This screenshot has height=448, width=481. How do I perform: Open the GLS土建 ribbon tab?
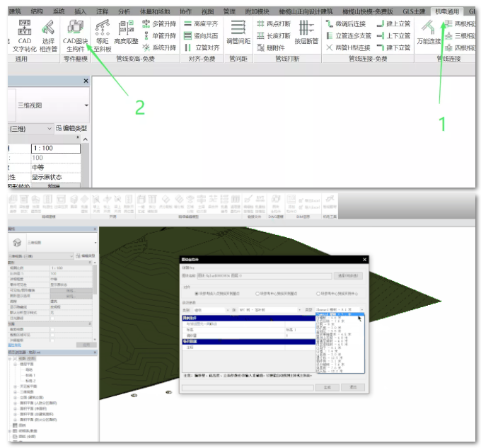click(x=414, y=11)
